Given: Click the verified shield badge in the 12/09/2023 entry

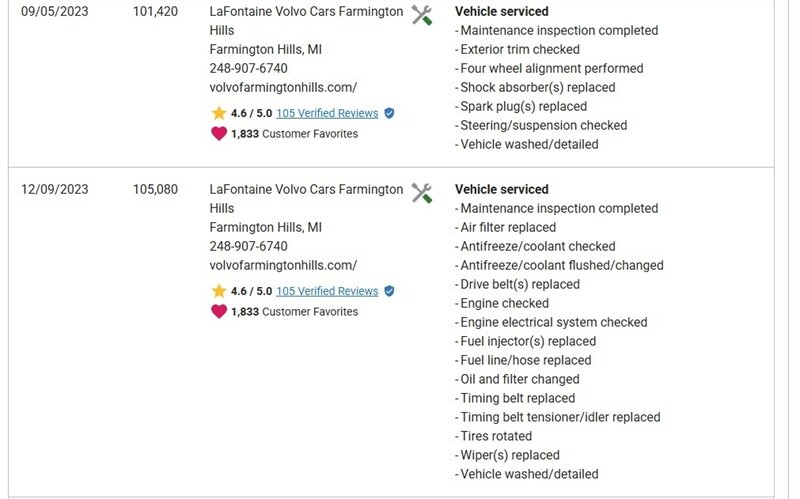Looking at the screenshot, I should coord(389,292).
